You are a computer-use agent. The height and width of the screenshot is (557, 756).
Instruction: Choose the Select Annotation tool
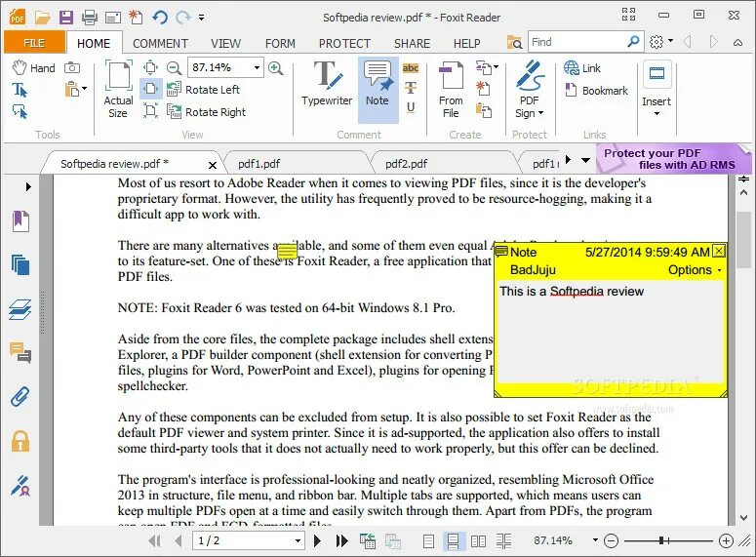pos(20,112)
